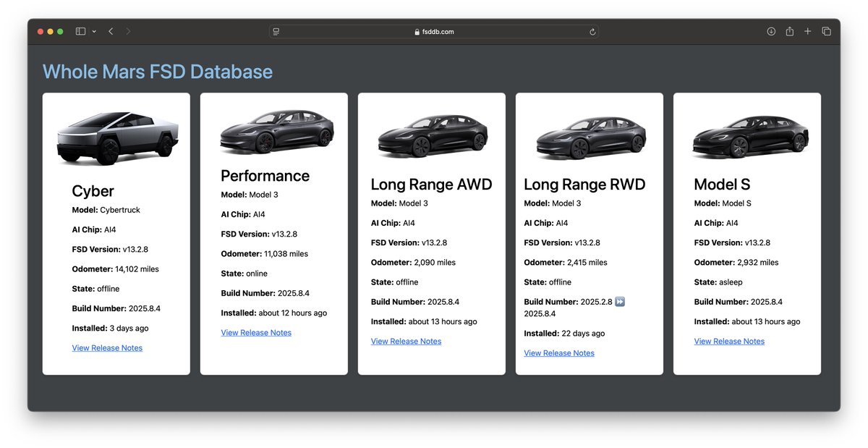Select the 2,090 miles odometer value
Screen dimensions: 868x448
pos(435,263)
